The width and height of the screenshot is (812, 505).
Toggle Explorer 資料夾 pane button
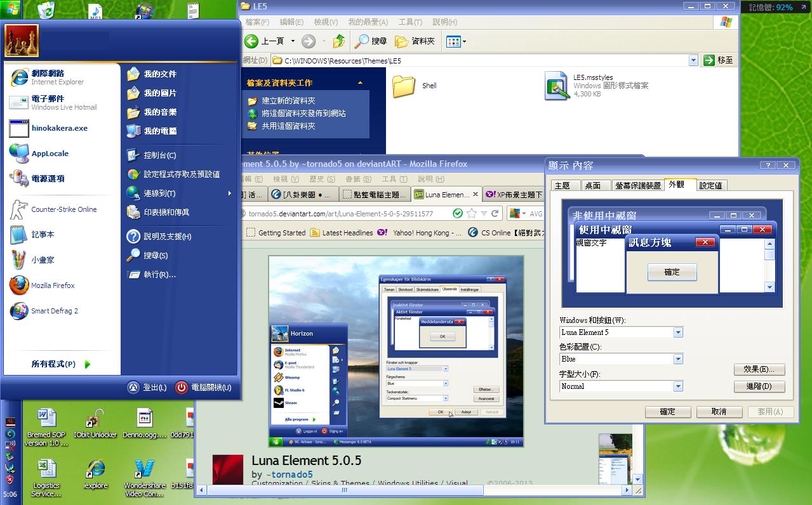pyautogui.click(x=415, y=41)
